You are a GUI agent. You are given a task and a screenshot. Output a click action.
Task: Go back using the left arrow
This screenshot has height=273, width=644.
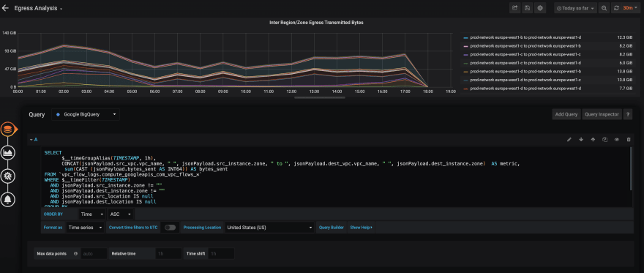click(5, 8)
